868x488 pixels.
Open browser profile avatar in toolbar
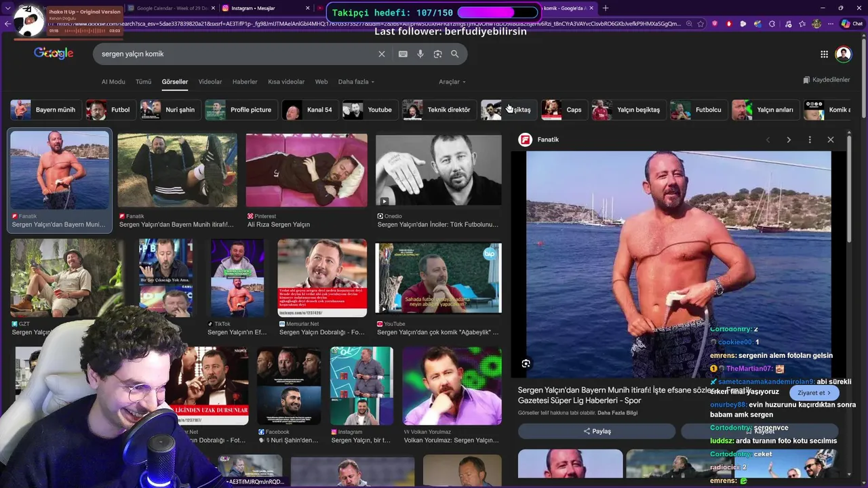click(x=816, y=24)
